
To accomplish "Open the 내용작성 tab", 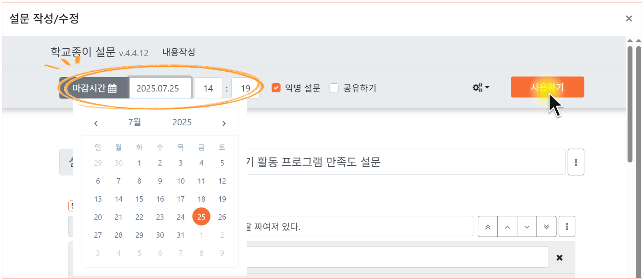I will coord(179,52).
